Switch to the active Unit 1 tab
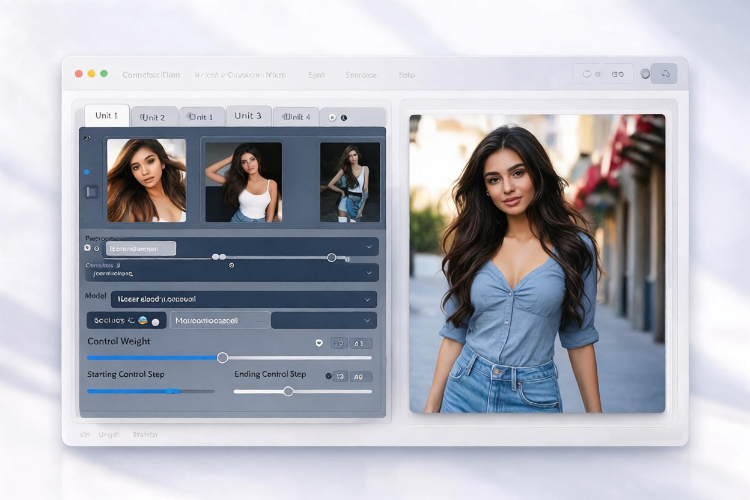This screenshot has width=750, height=500. (107, 115)
